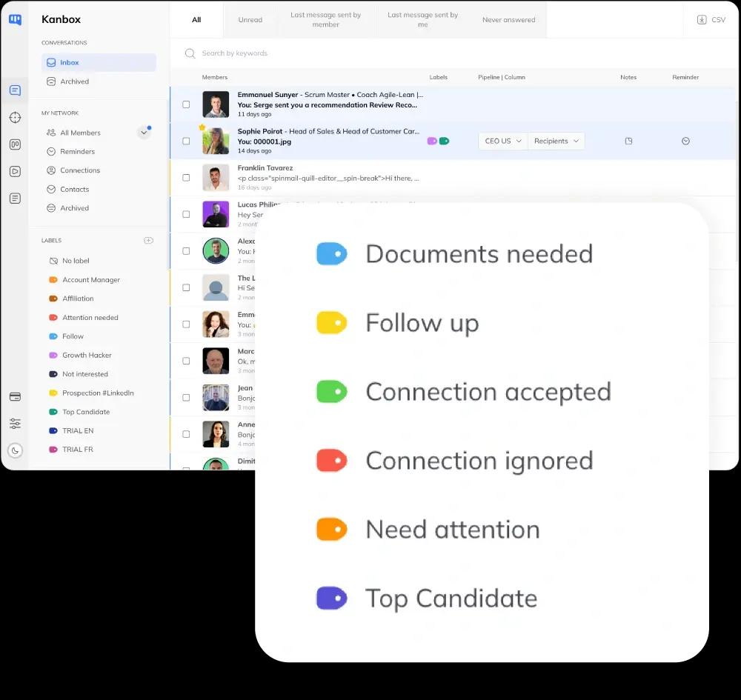
Task: Open the reminder icon on Sophie Poirot row
Action: click(685, 141)
